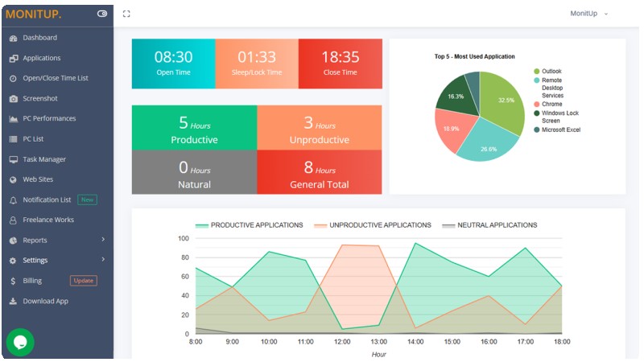Screen dimensions: 644x362
Task: Click the Remote Desktop Services pie slice
Action: (489, 142)
